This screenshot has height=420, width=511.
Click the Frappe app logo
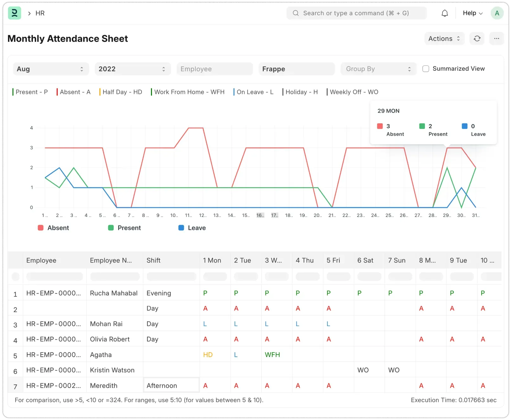pos(15,13)
